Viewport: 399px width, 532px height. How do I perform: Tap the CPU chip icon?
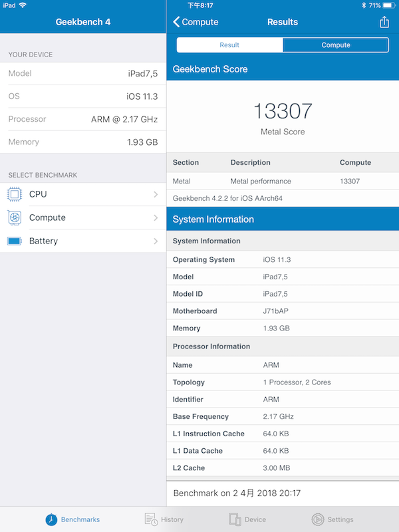(x=15, y=194)
